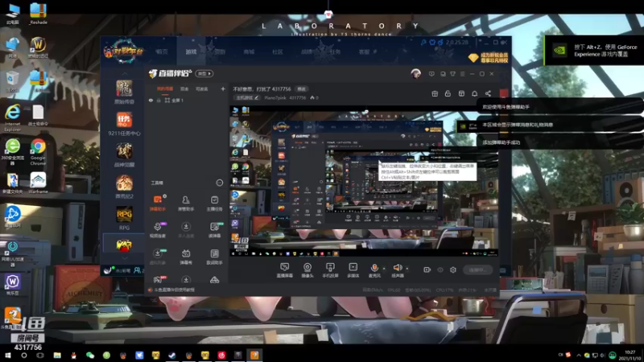Toggle the padlock icon in stream toolbar

(448, 93)
